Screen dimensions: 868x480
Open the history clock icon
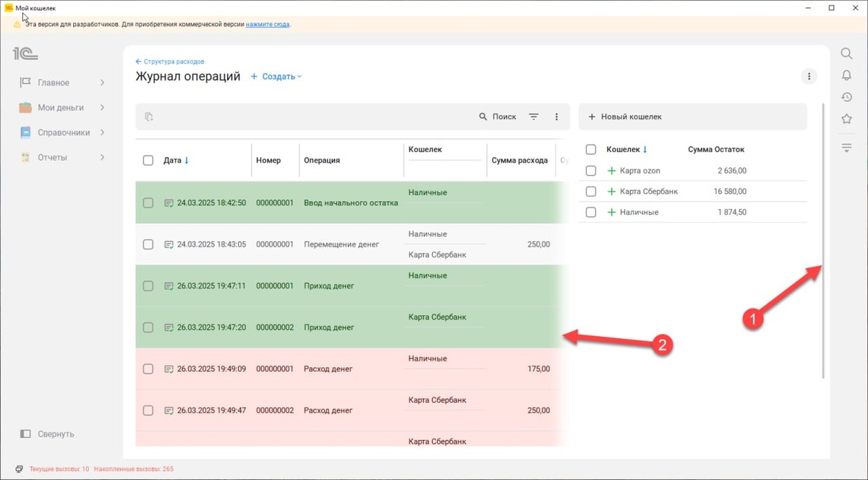tap(846, 97)
